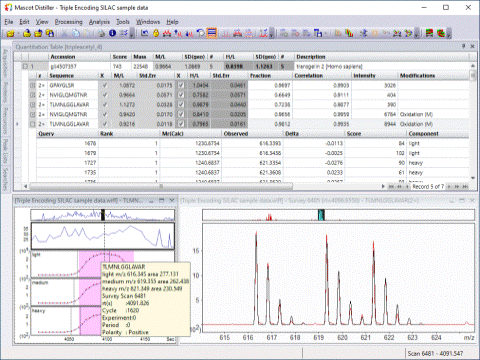
Task: Click the multicolor dots scatter icon
Action: [x=408, y=33]
